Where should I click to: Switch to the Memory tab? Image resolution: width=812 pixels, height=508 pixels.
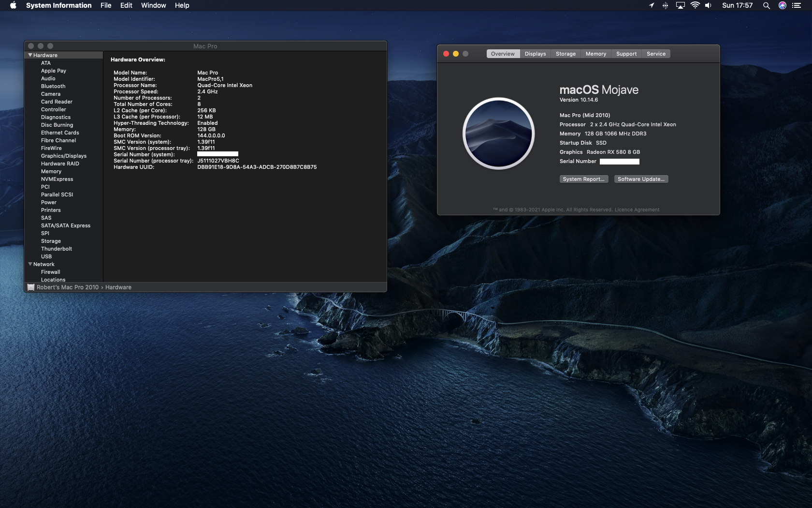[596, 54]
